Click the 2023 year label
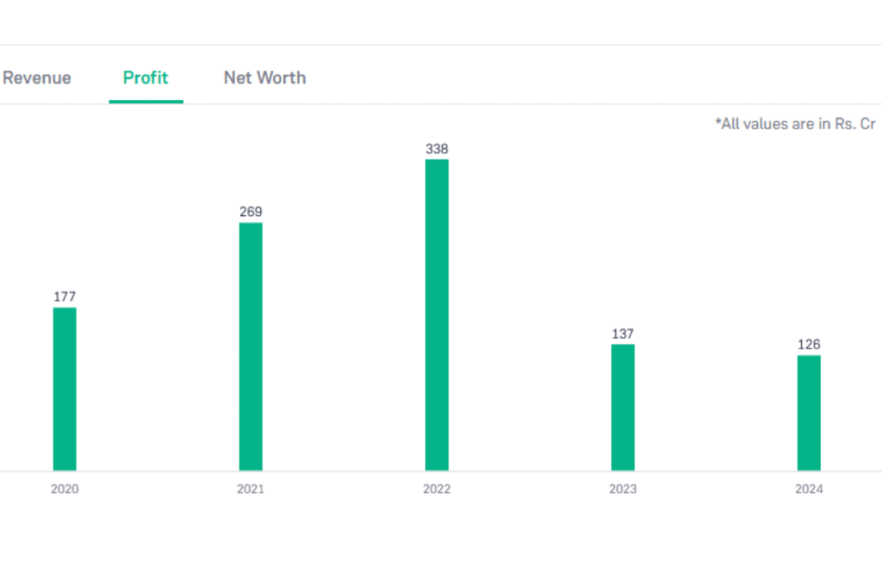882x588 pixels. coord(623,488)
